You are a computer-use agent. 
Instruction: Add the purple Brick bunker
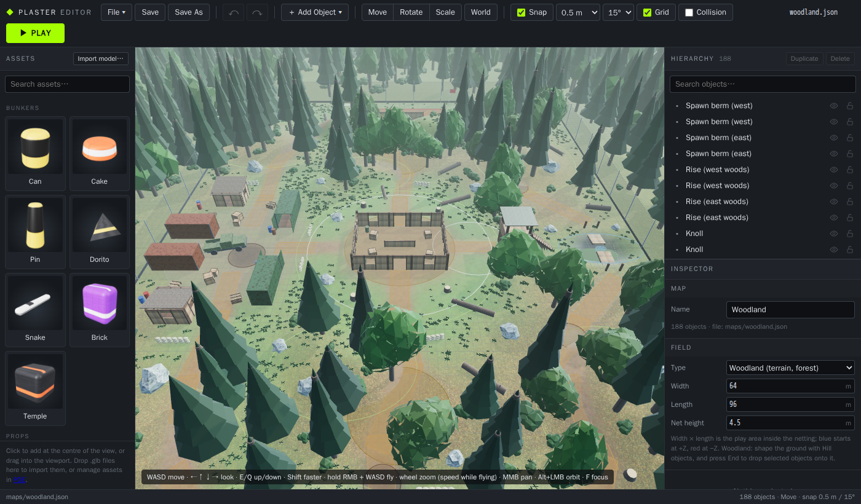99,310
